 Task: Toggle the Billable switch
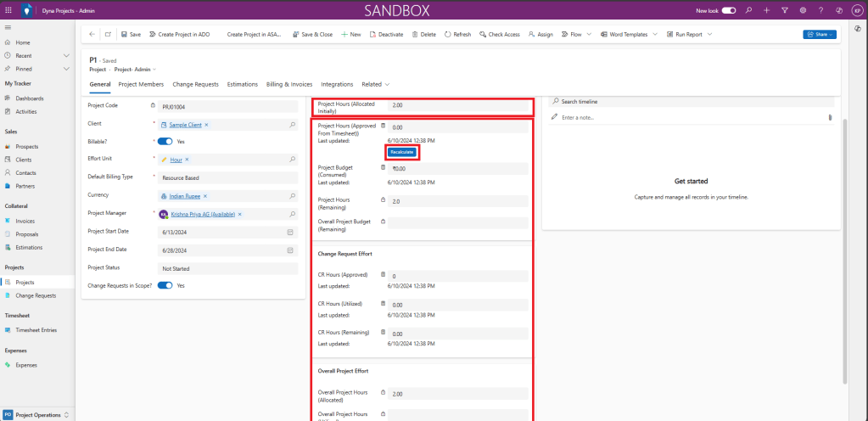point(165,141)
